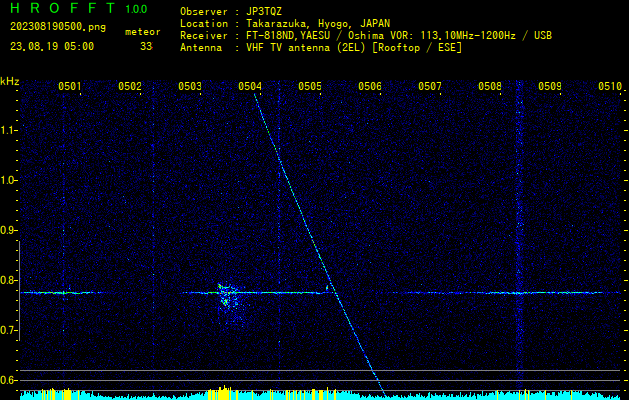This screenshot has height=400, width=629.
Task: Select the 0510 time marker
Action: coord(610,87)
